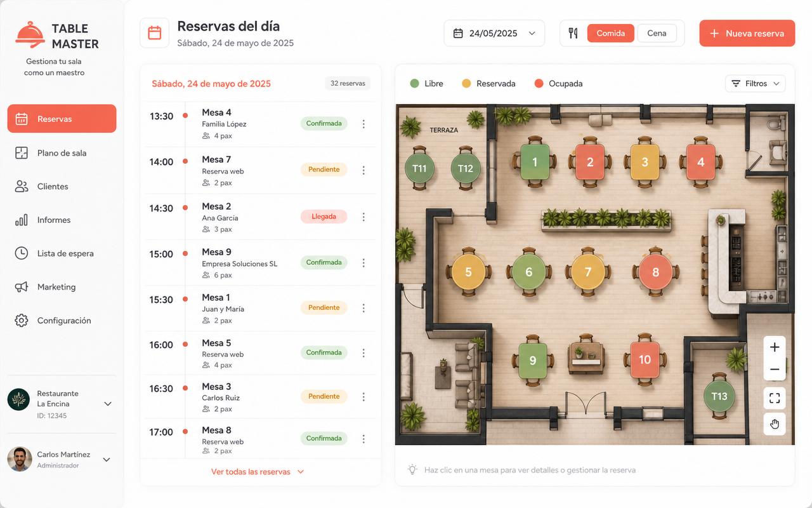Select the Comida service toggle
Viewport: 812px width, 508px height.
tap(610, 33)
